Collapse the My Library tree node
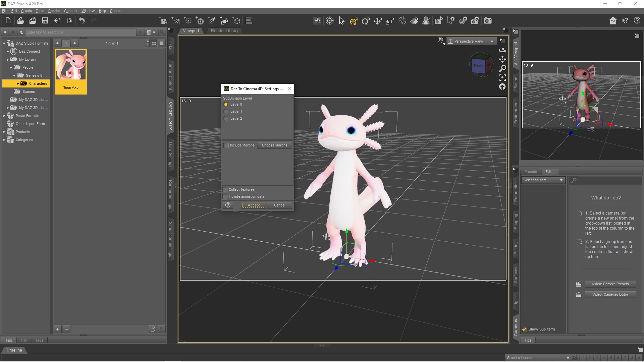This screenshot has height=362, width=644. pyautogui.click(x=7, y=60)
